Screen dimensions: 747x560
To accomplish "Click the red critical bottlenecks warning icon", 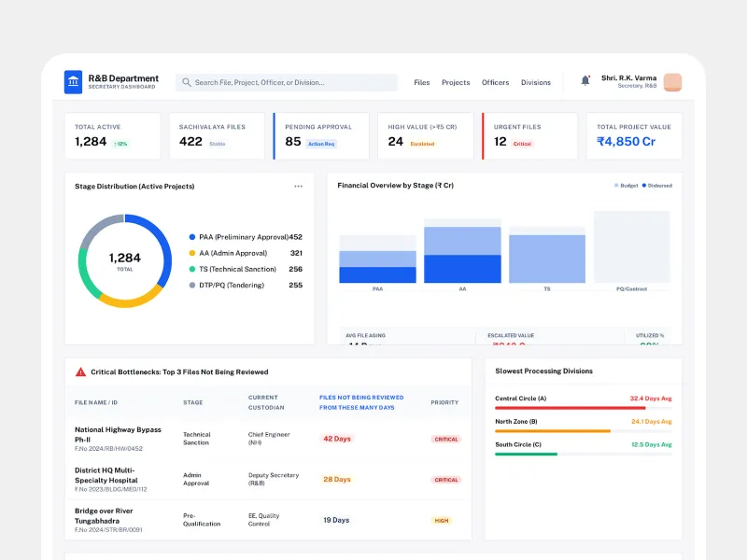I will tap(80, 371).
